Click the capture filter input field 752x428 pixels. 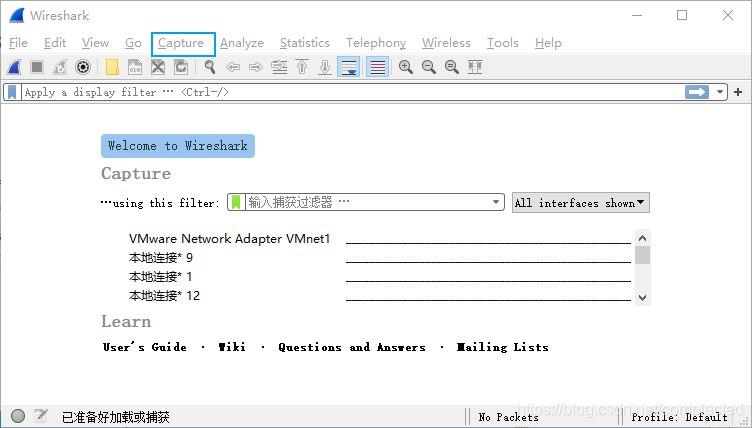(x=368, y=202)
